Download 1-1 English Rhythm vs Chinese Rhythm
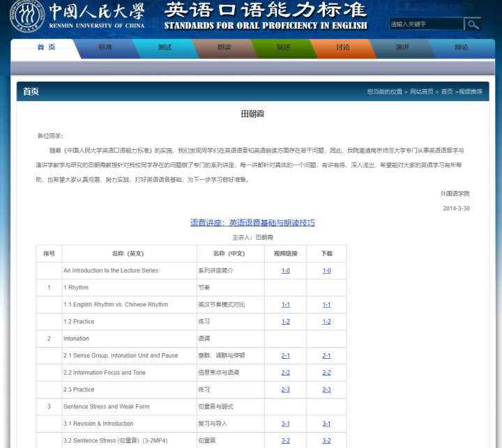Screen dimensions: 502x448 click(x=326, y=304)
